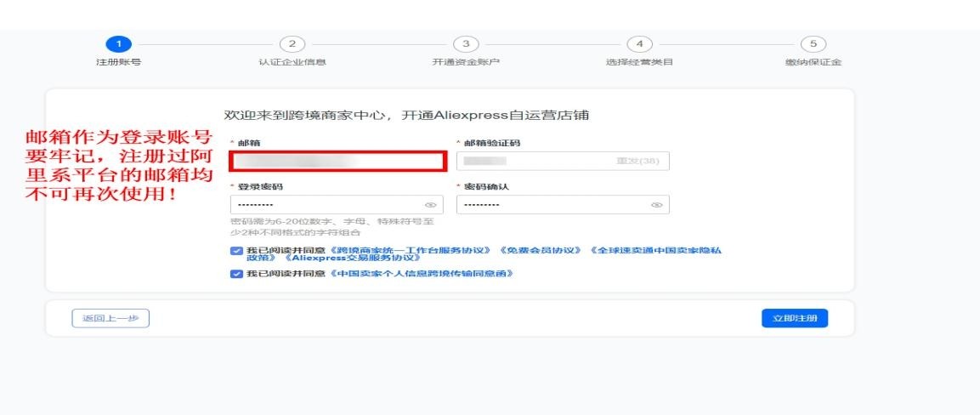This screenshot has height=415, width=980.
Task: Focus the 登录密码 password field
Action: click(x=337, y=205)
